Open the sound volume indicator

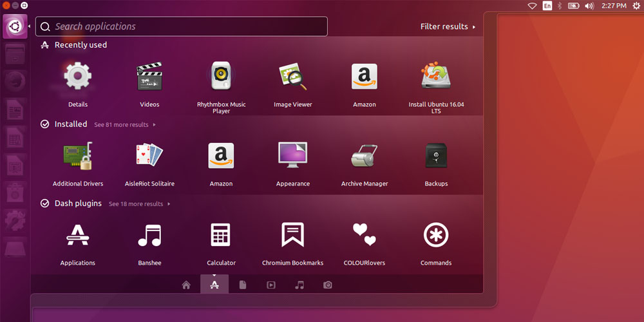pyautogui.click(x=589, y=6)
